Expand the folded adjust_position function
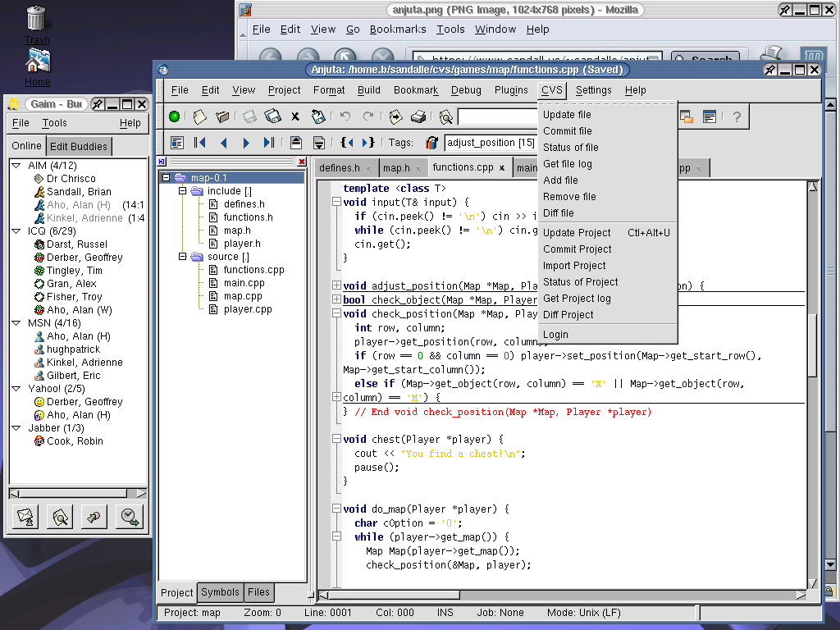Screen dimensions: 840x630 point(336,286)
